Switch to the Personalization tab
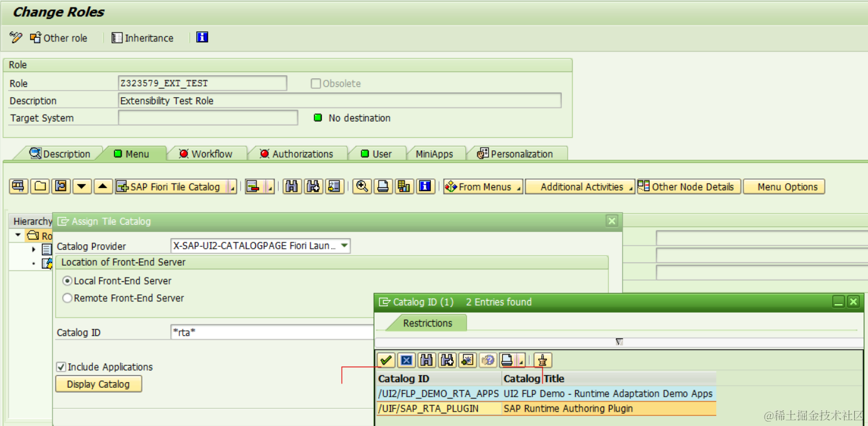 [x=516, y=154]
